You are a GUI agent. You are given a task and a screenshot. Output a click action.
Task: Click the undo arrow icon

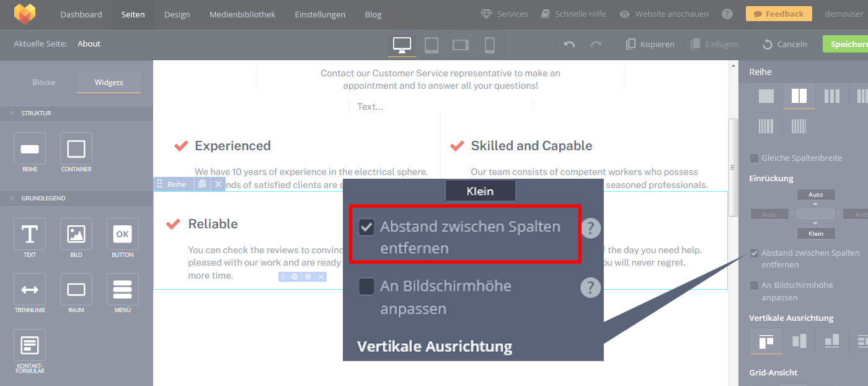(569, 44)
